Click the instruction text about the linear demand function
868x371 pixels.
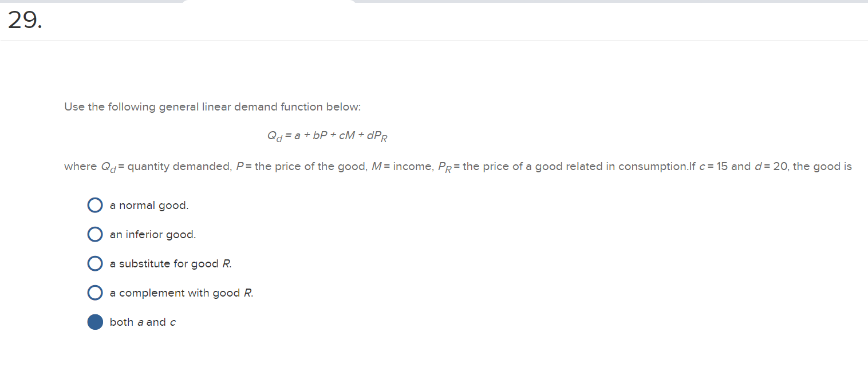212,107
